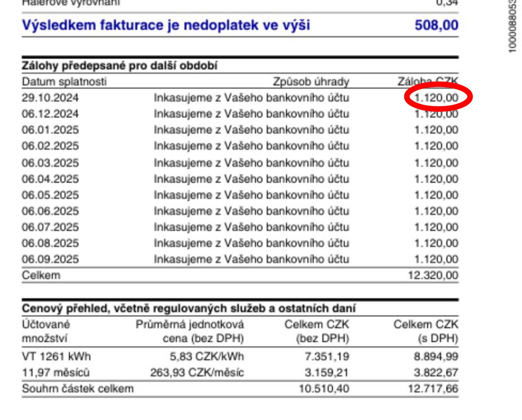522x420 pixels.
Task: Click the 'Účtované množství' column header
Action: point(46,332)
